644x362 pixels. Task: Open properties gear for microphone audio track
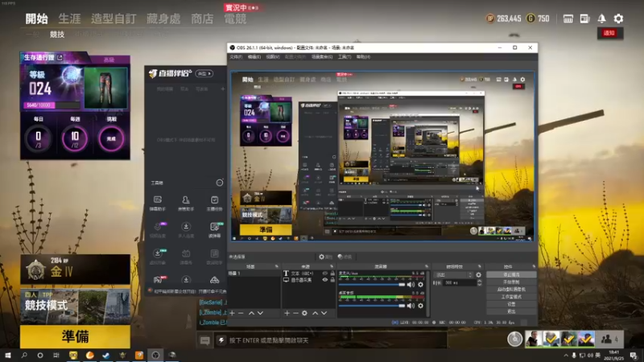click(x=420, y=285)
